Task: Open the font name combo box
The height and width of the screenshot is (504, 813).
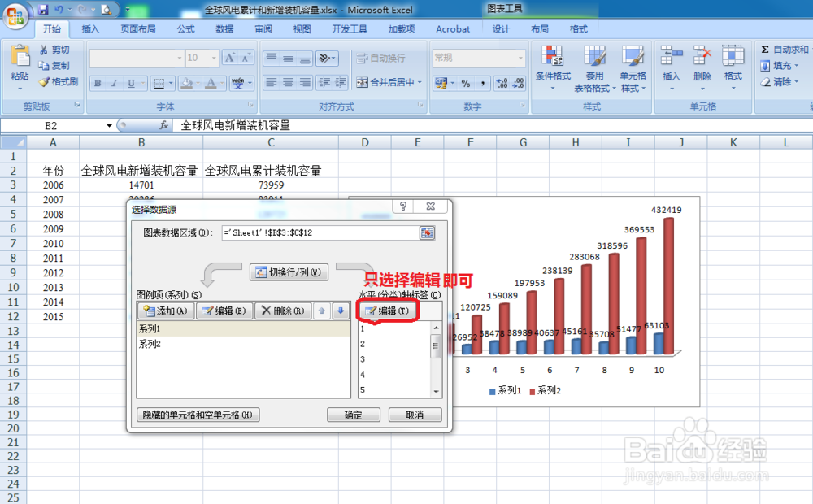Action: point(137,58)
